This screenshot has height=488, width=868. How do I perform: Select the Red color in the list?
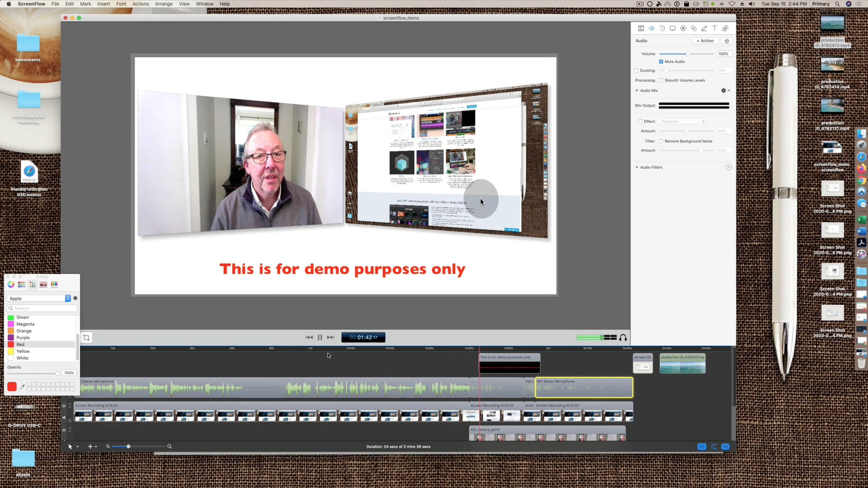[x=41, y=345]
